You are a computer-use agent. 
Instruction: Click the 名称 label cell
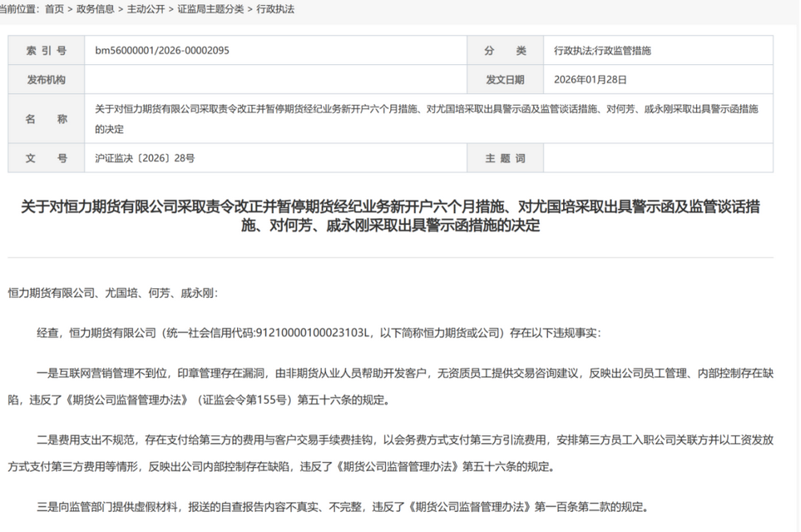pyautogui.click(x=46, y=119)
